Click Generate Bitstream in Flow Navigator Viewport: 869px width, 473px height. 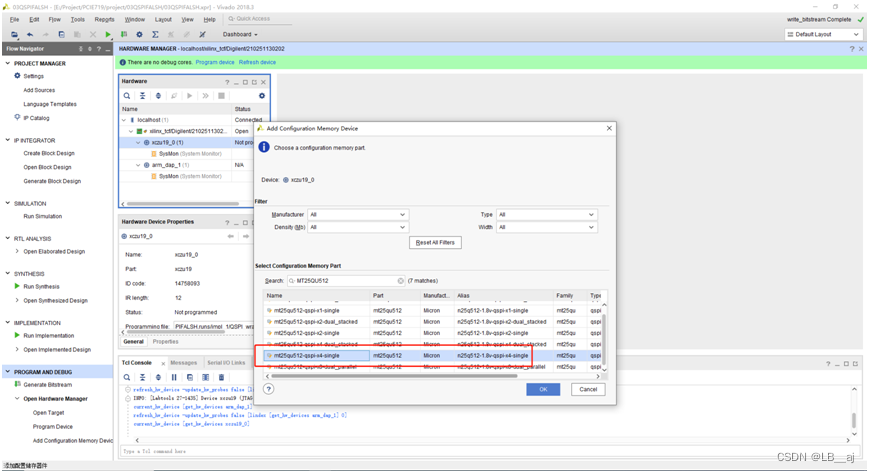coord(48,385)
